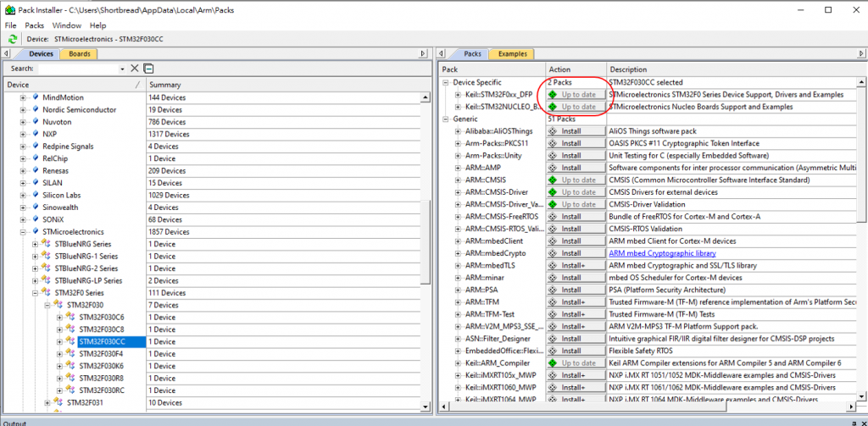Open the ARM mbed Cryptographic library link
868x426 pixels.
(x=662, y=253)
